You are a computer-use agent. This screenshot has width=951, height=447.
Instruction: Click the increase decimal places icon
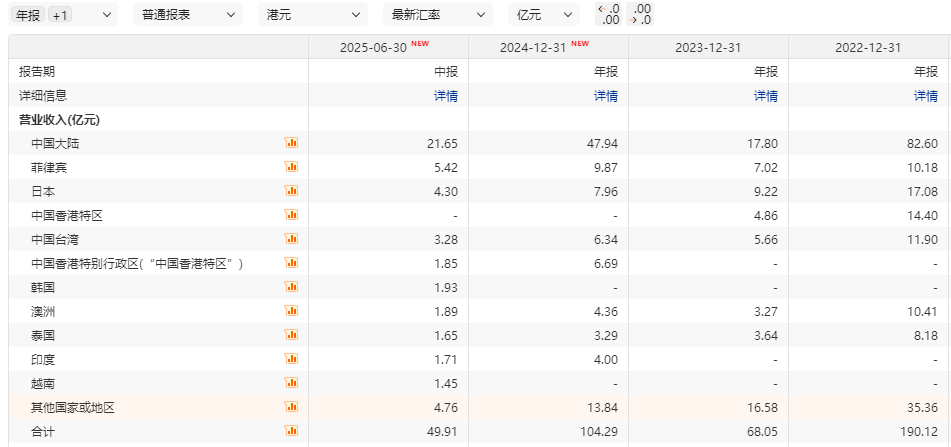tap(642, 14)
